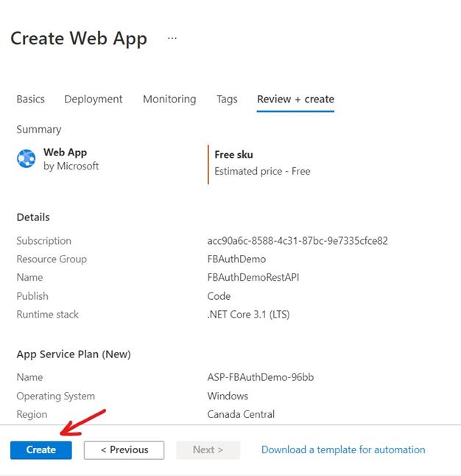Click the Details section heading
The width and height of the screenshot is (461, 476).
click(x=33, y=217)
